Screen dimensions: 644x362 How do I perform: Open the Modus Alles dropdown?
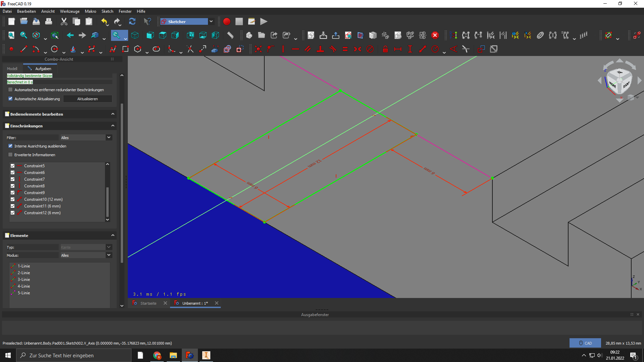coord(109,255)
